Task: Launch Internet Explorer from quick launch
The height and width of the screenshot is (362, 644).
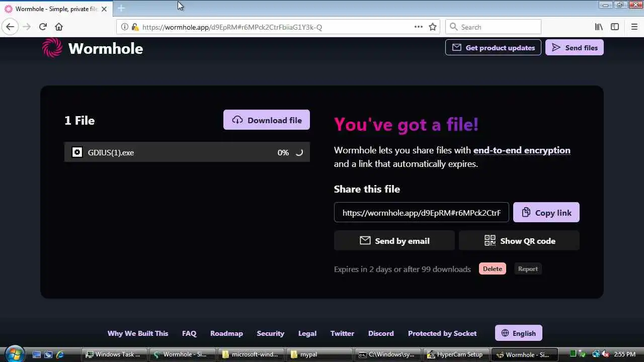Action: (x=60, y=354)
